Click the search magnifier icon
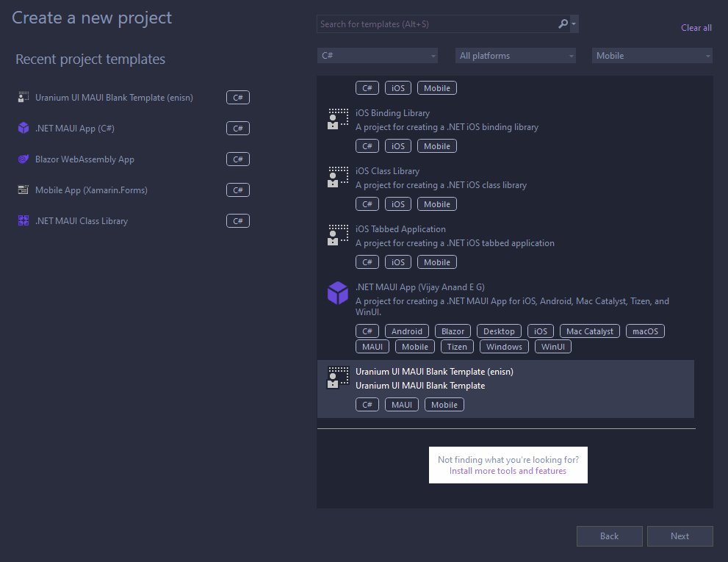Image resolution: width=728 pixels, height=562 pixels. tap(561, 24)
